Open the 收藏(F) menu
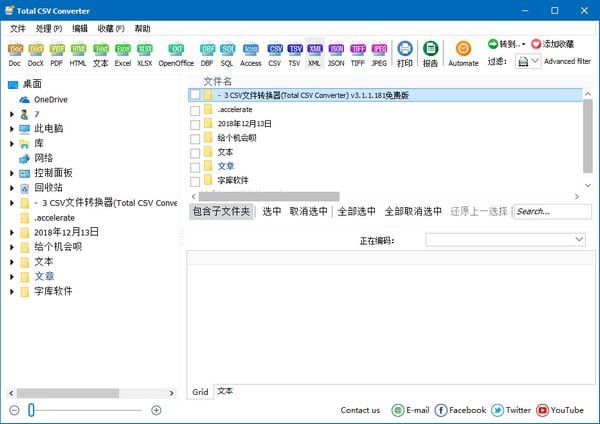This screenshot has width=600, height=424. 111,29
